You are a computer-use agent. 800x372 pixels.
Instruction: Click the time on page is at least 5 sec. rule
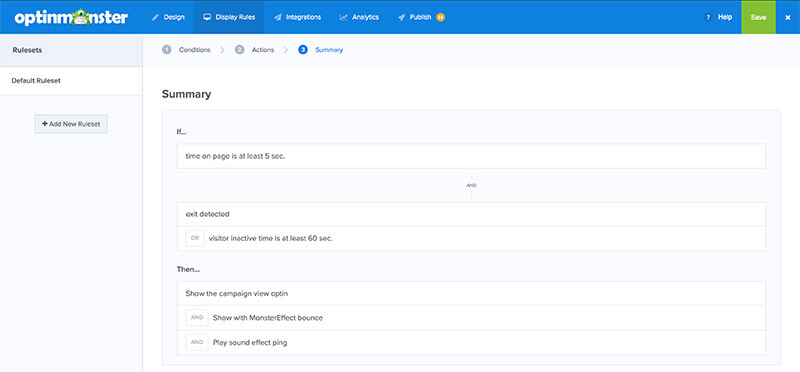tap(471, 156)
